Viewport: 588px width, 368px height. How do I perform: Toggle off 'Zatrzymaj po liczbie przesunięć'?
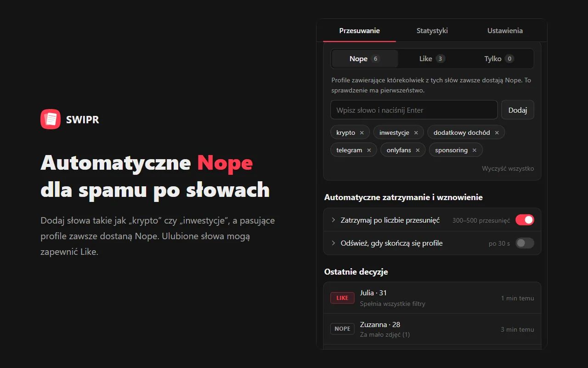pos(525,220)
